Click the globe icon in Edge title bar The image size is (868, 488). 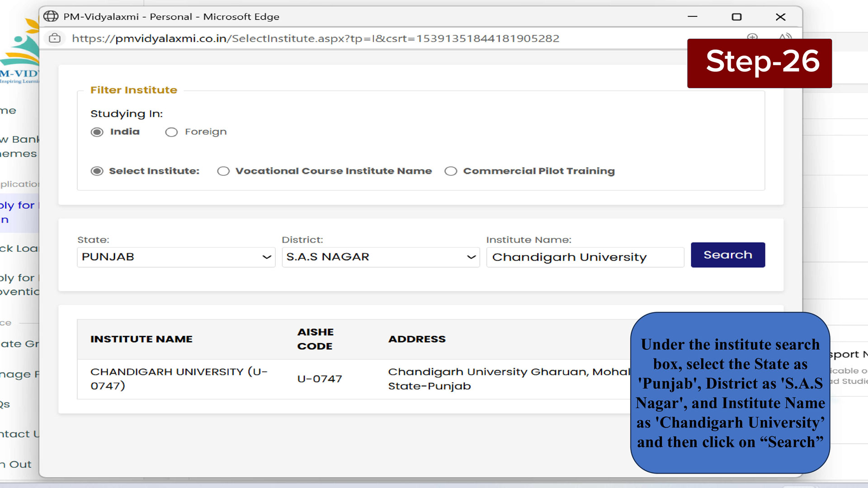coord(51,17)
